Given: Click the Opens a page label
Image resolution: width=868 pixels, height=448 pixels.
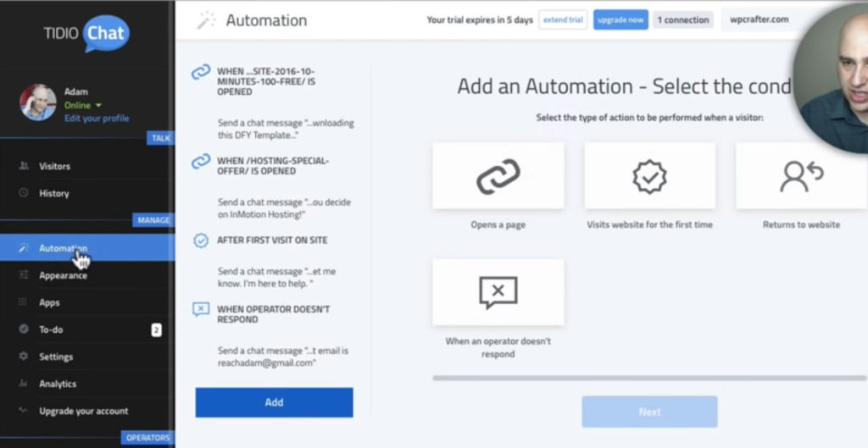Looking at the screenshot, I should tap(498, 224).
